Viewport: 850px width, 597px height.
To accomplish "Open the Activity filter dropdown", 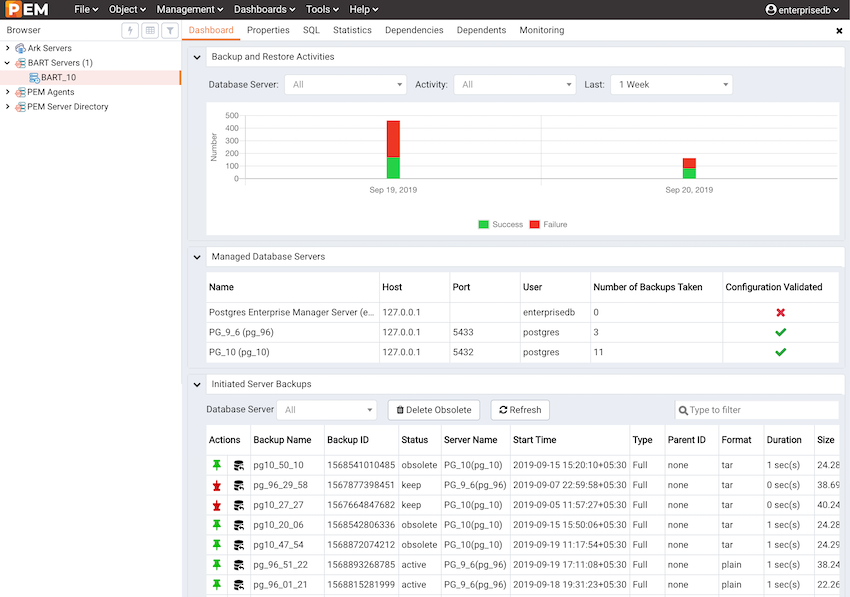I will 514,85.
